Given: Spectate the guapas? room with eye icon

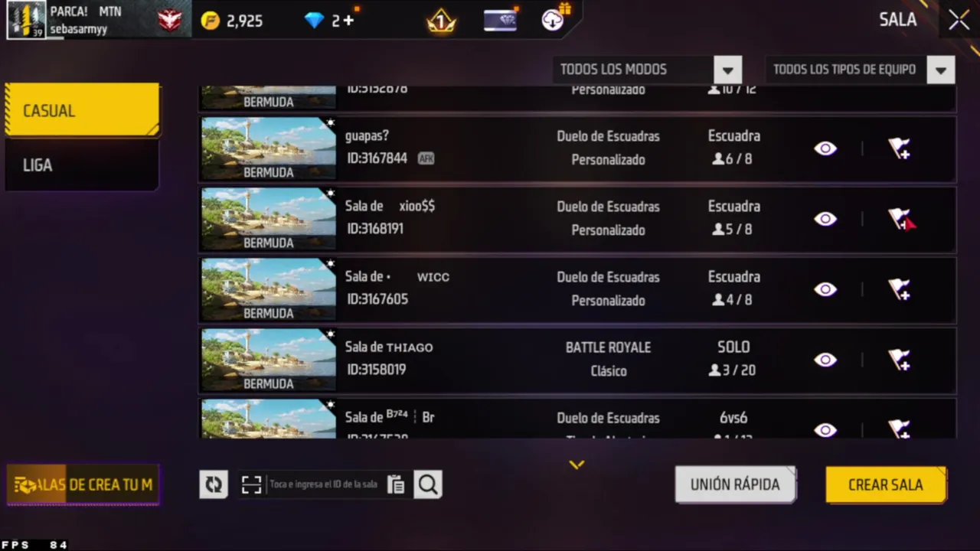Looking at the screenshot, I should coord(825,148).
